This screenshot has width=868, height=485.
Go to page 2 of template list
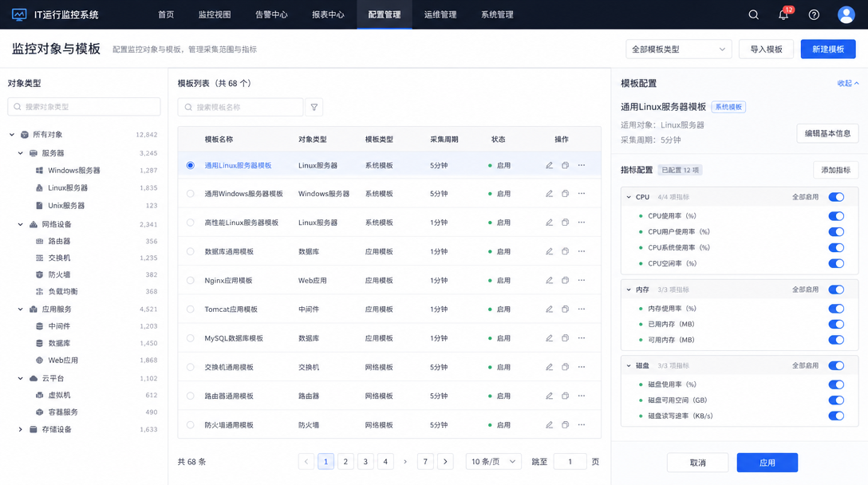coord(345,461)
